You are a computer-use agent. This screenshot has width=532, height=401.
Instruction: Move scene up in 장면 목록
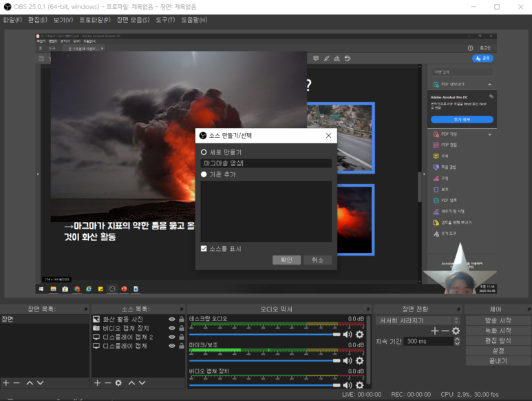pos(30,382)
